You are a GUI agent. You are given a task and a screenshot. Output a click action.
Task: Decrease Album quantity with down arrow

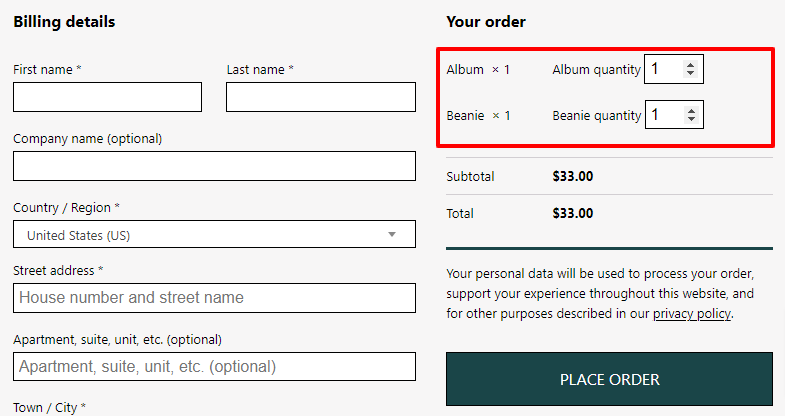point(690,73)
